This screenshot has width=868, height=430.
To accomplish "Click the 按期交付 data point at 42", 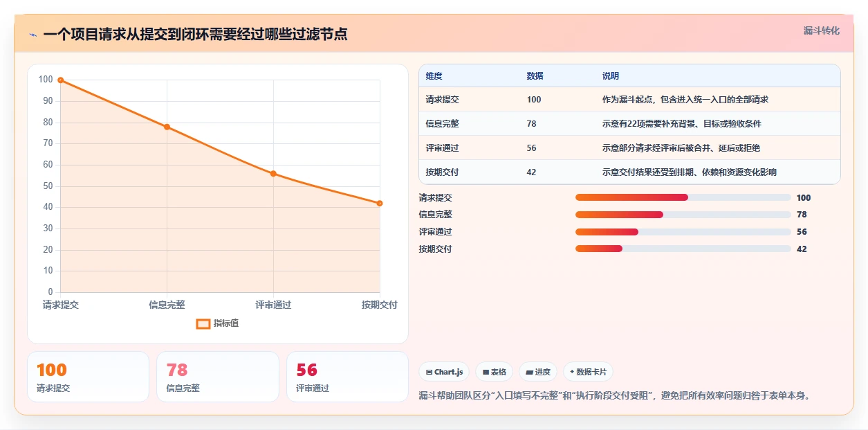I will pyautogui.click(x=380, y=203).
